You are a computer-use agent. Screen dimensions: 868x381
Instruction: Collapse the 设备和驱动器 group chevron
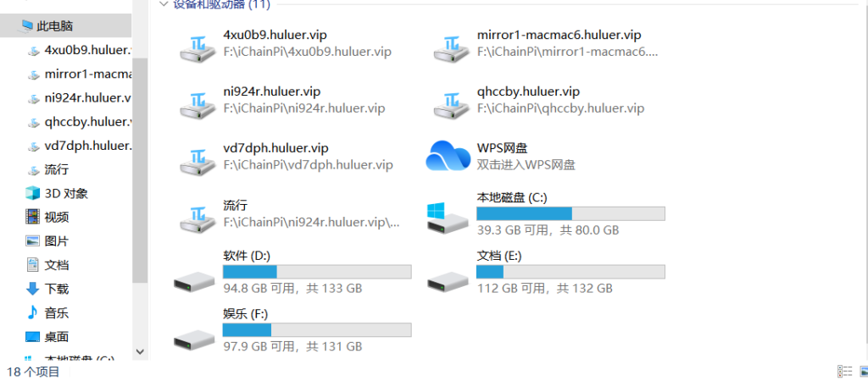[164, 4]
